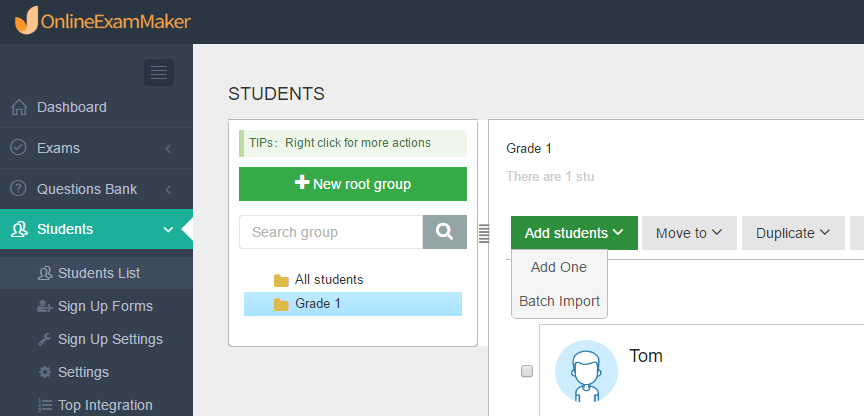This screenshot has width=864, height=416.
Task: Click the panel divider grip icon
Action: (x=483, y=233)
